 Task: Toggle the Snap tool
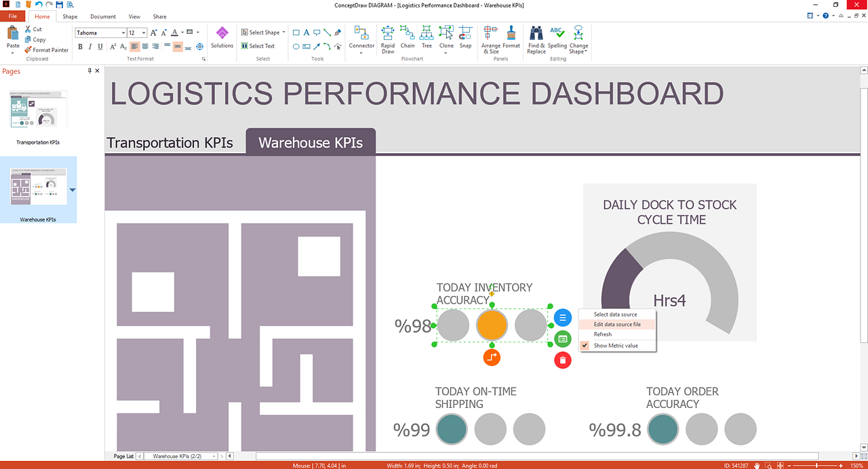[465, 37]
